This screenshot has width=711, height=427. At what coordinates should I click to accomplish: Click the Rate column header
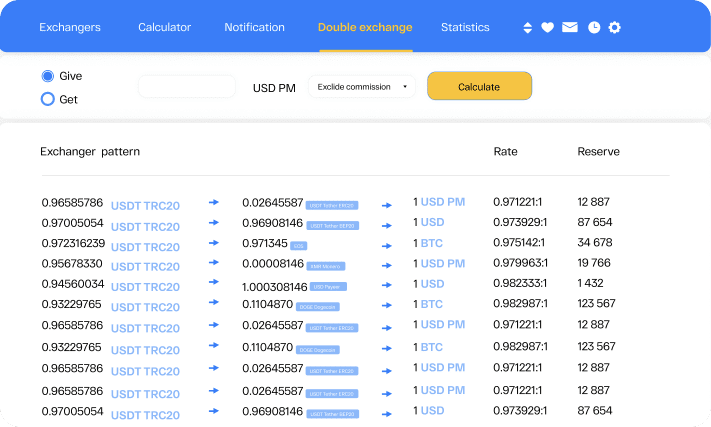(505, 152)
